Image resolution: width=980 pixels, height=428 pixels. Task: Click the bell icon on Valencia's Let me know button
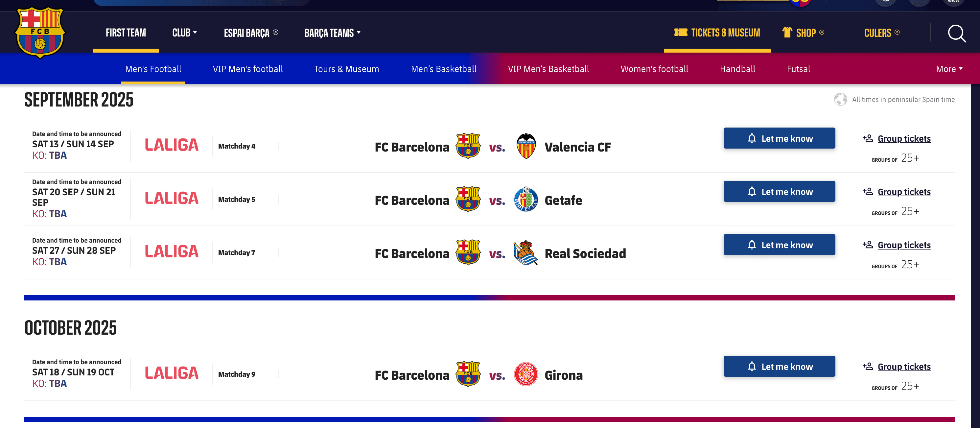pos(752,138)
